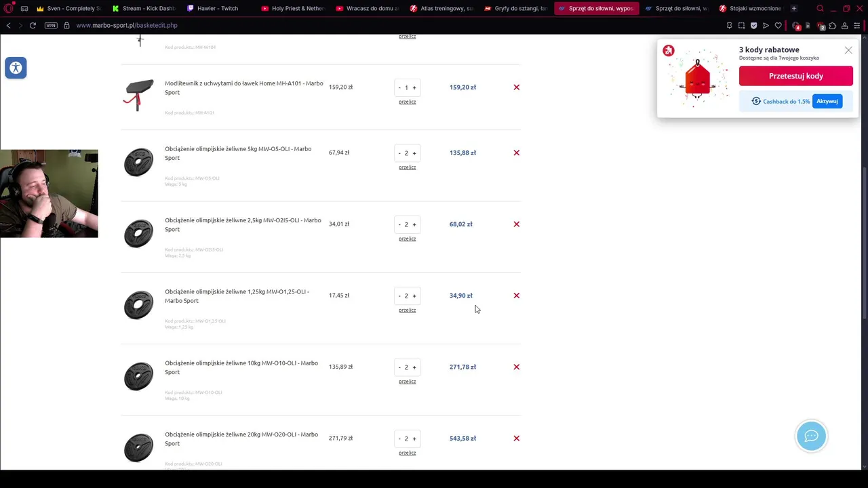Switch to the Sven - Completely tab
This screenshot has height=488, width=868.
pos(68,9)
